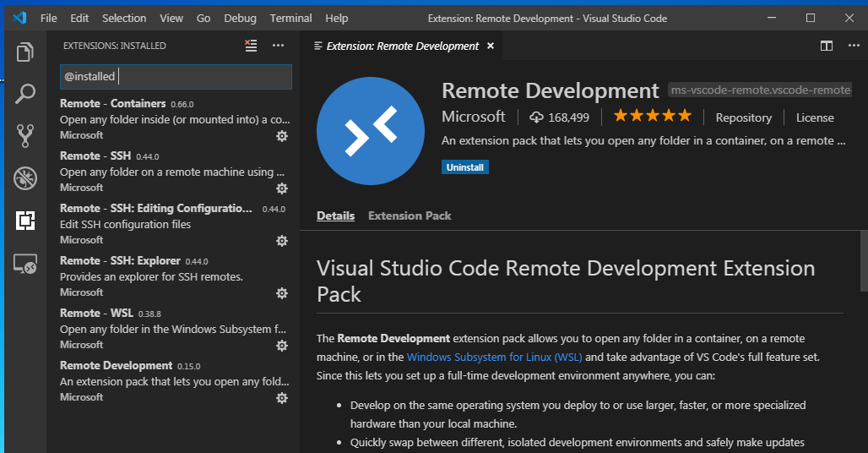Screen dimensions: 868x453
Task: Open the File menu
Action: click(49, 19)
